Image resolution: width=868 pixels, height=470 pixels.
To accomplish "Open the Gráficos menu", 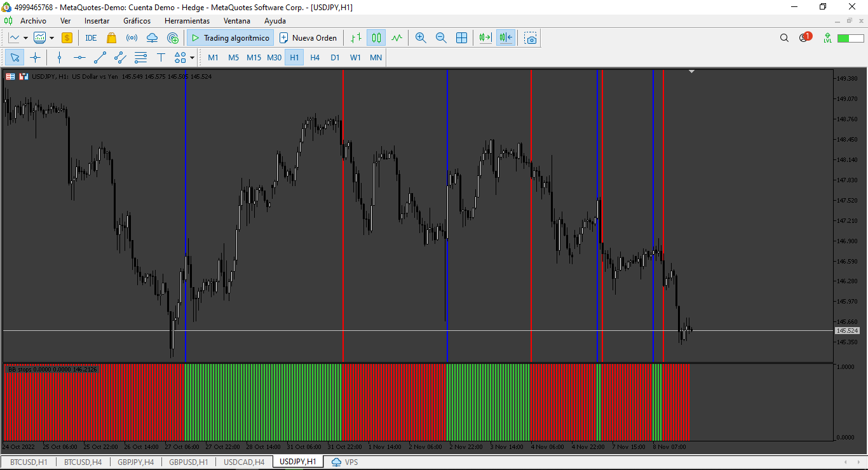I will click(x=137, y=21).
